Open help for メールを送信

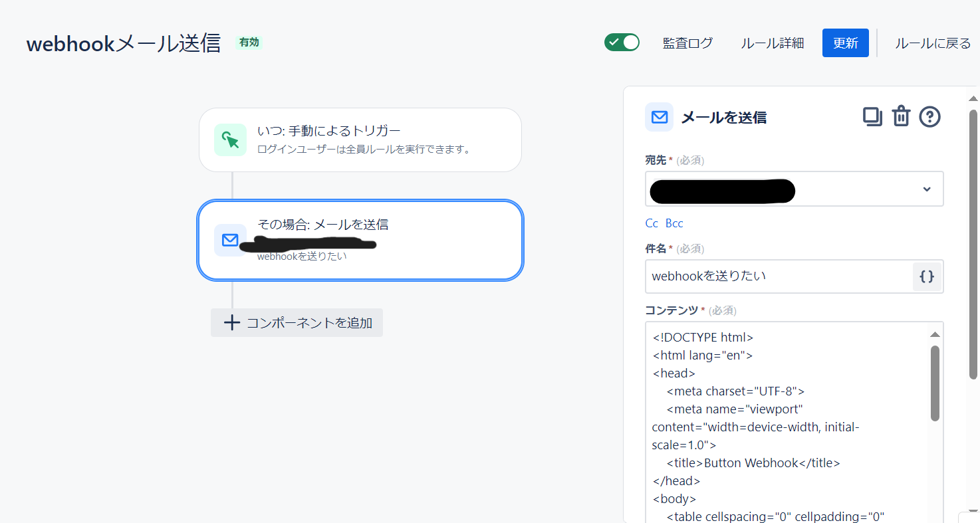point(930,117)
